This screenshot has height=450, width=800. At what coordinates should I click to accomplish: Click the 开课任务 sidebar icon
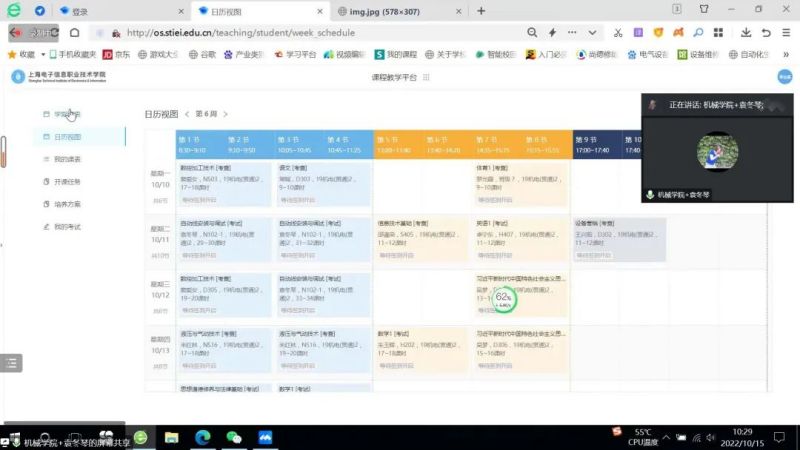click(45, 182)
